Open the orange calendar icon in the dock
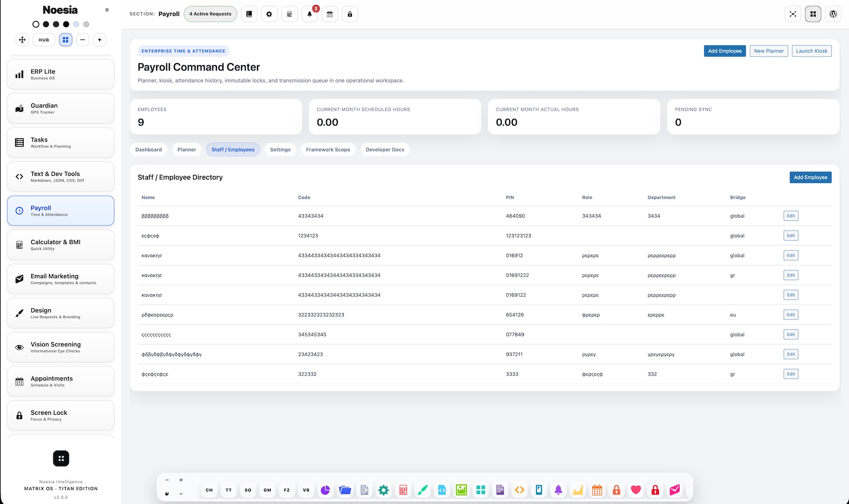Viewport: 849px width, 504px height. (597, 490)
